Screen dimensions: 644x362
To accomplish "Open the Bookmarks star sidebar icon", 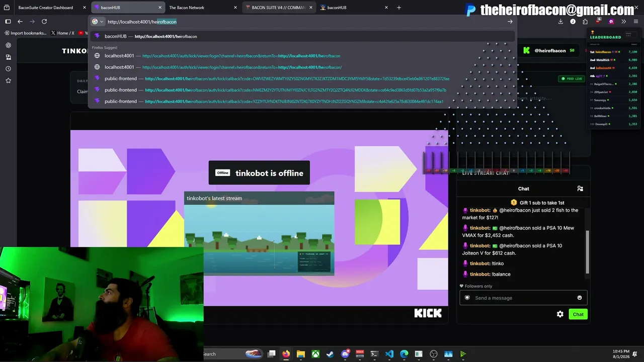I will point(8,80).
